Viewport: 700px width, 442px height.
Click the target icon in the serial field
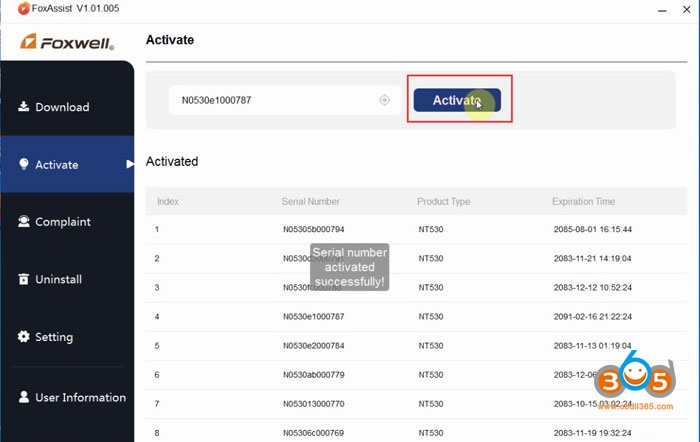click(384, 100)
